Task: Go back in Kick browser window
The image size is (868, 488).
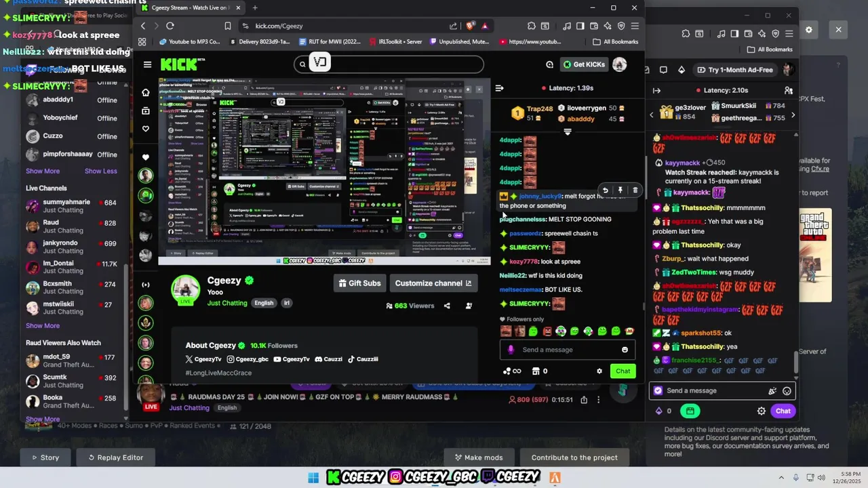Action: click(143, 26)
